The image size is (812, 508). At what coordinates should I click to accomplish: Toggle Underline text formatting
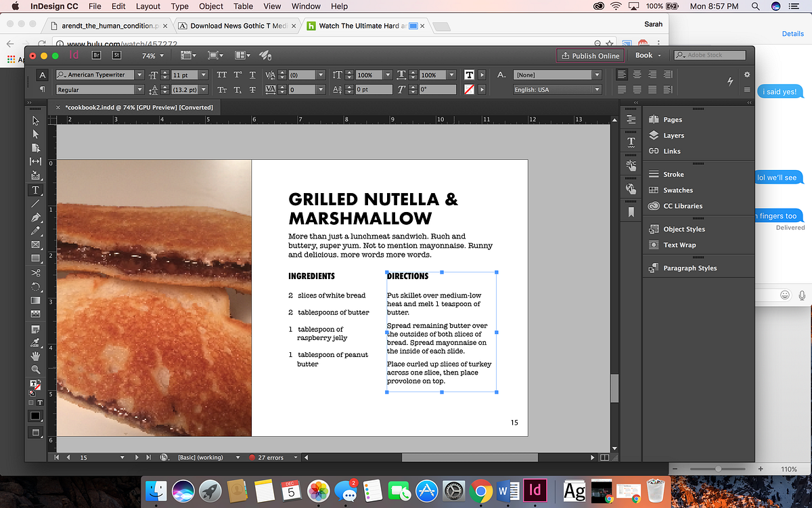252,75
